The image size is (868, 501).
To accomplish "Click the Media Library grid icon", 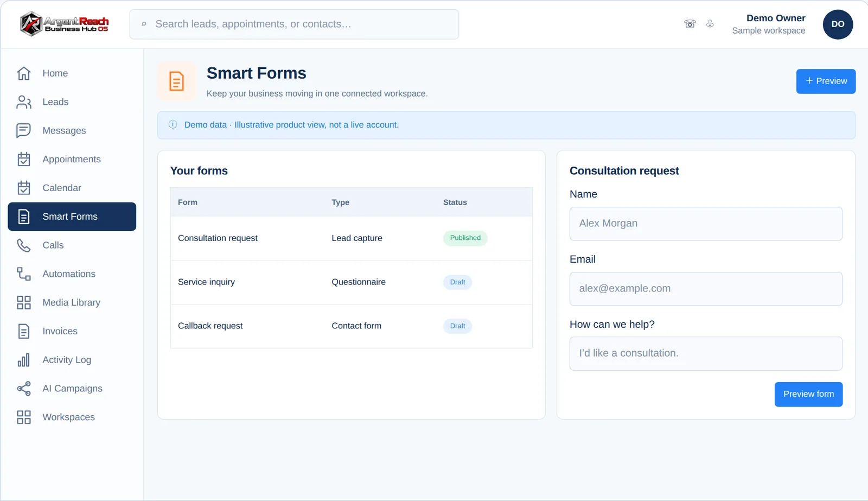I will (24, 302).
